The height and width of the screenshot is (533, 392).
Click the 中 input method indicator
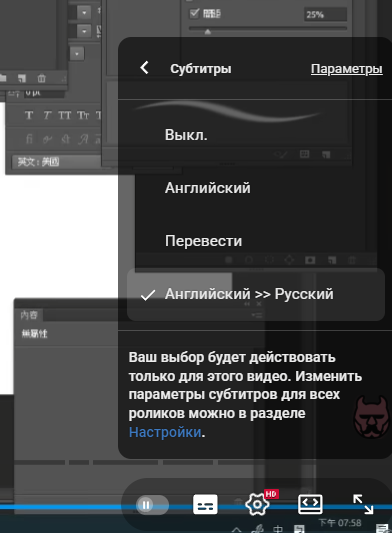(x=278, y=529)
